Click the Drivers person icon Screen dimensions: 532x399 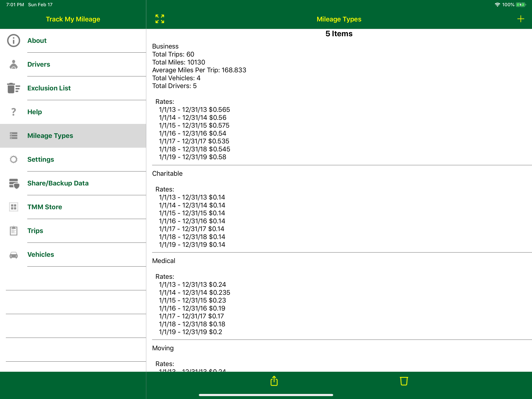coord(13,64)
